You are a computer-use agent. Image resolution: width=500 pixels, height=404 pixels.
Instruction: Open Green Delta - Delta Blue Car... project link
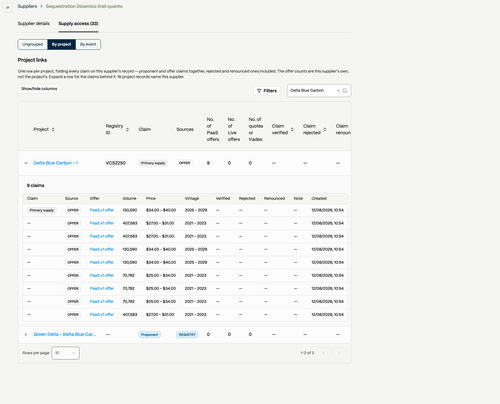point(65,334)
